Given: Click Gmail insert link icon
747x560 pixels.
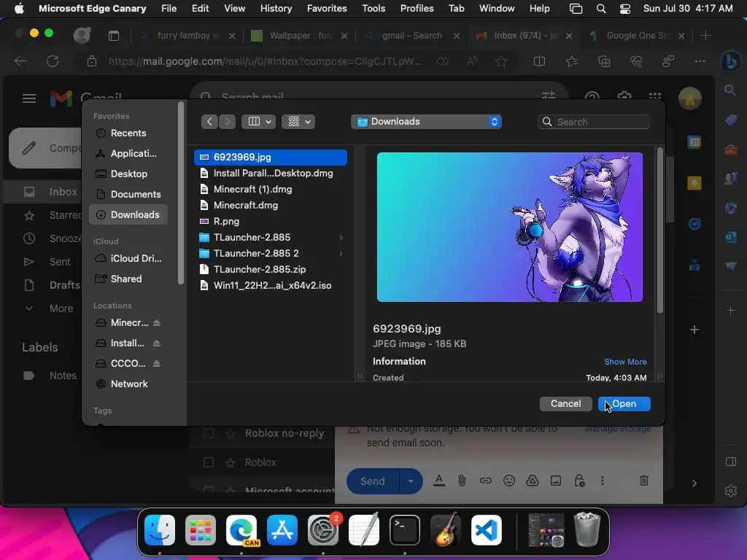Looking at the screenshot, I should tap(485, 481).
